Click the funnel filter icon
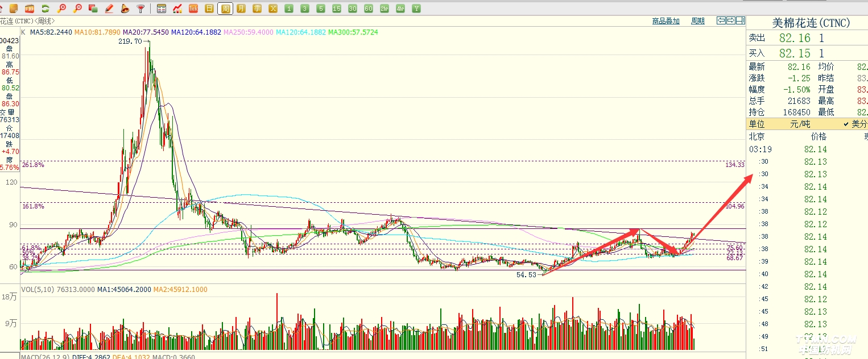Screen dimensions: 868x359 (141, 9)
